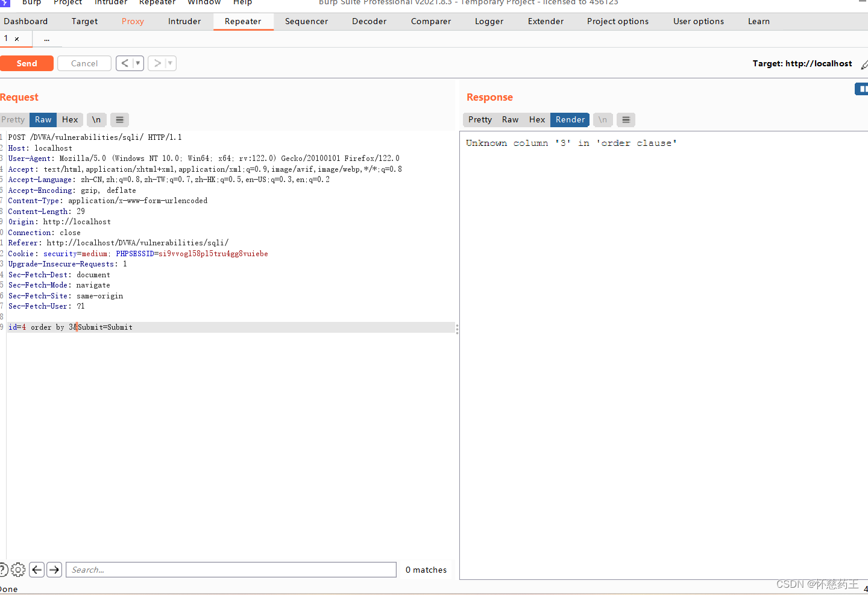Close repeater tab 1
868x595 pixels.
(x=17, y=39)
